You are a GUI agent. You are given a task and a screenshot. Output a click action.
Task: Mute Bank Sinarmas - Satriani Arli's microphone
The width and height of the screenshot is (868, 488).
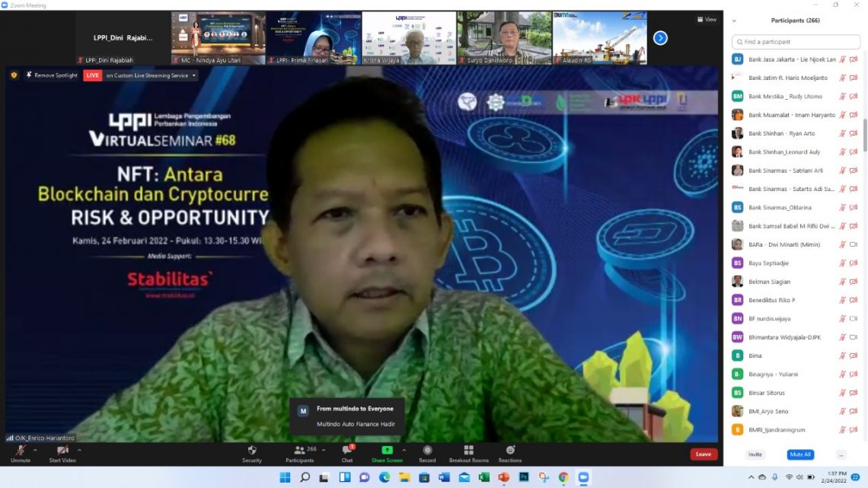tap(841, 170)
